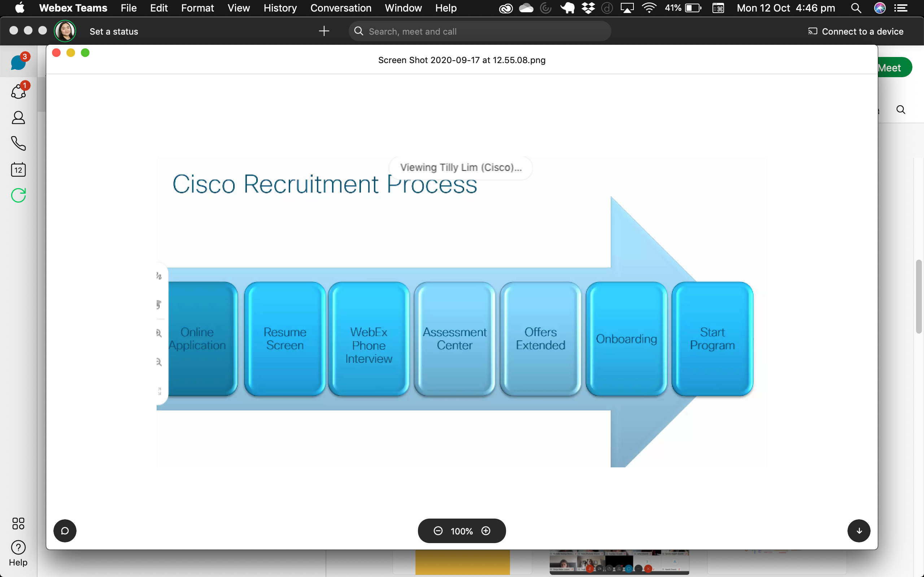Screen dimensions: 924x577
Task: Click Set a status
Action: point(114,32)
